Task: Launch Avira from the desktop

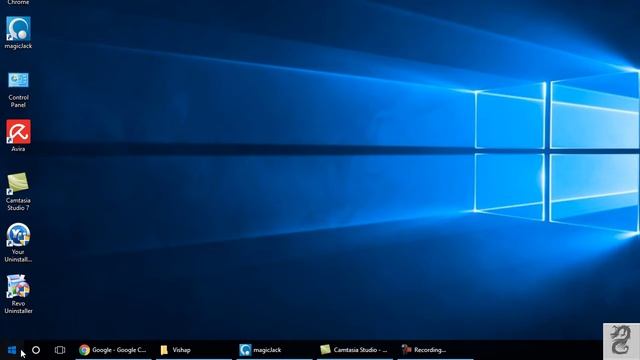Action: 18,136
